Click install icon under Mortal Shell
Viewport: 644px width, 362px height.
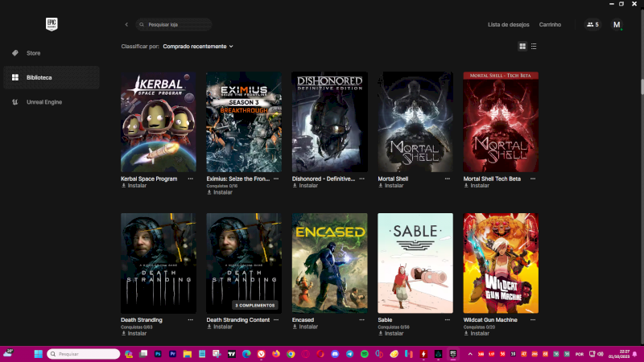(381, 186)
